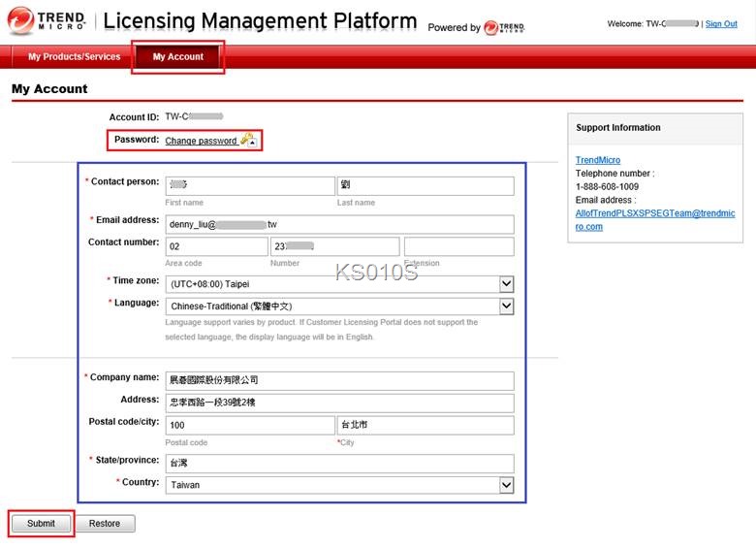Click the My Account page heading

point(49,89)
